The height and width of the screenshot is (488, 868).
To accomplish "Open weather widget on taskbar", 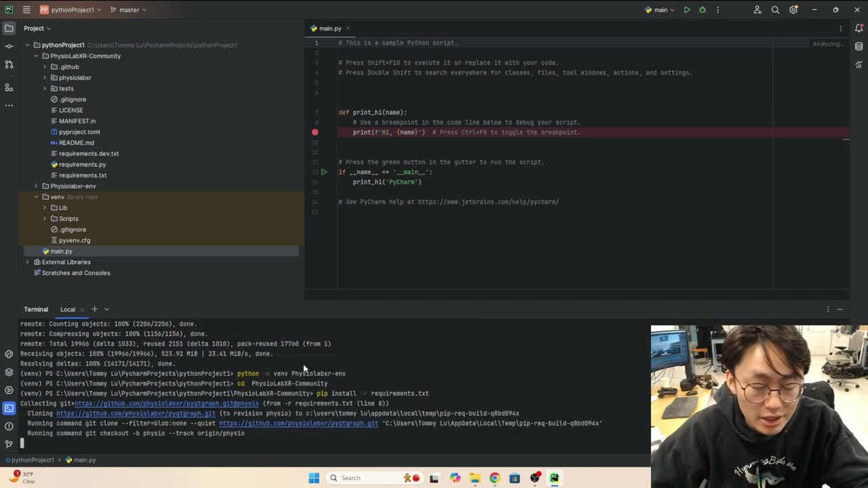I will [x=22, y=477].
